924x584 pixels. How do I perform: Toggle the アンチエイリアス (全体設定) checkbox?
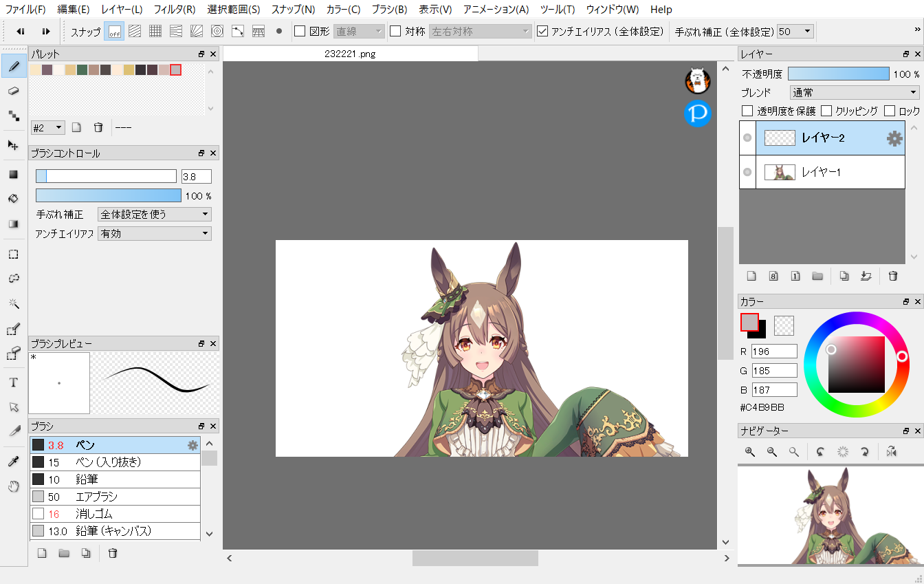click(542, 31)
